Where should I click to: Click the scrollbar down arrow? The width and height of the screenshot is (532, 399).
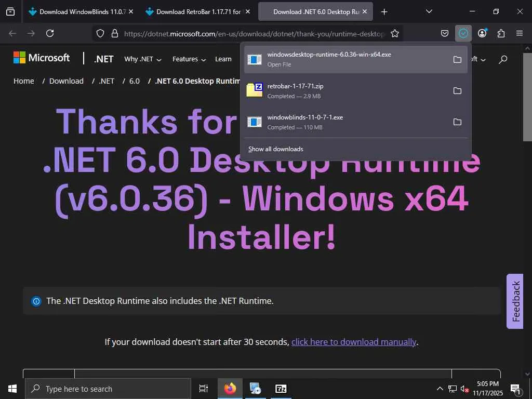point(527,374)
